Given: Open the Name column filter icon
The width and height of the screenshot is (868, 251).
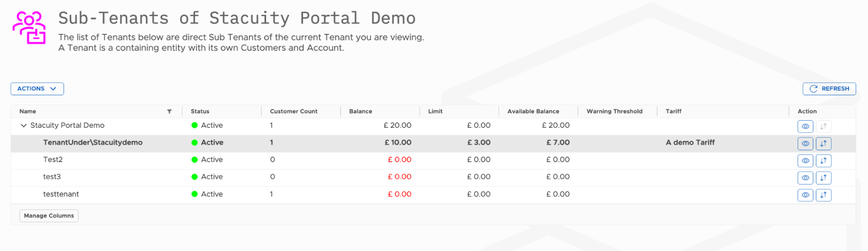Looking at the screenshot, I should tap(169, 111).
